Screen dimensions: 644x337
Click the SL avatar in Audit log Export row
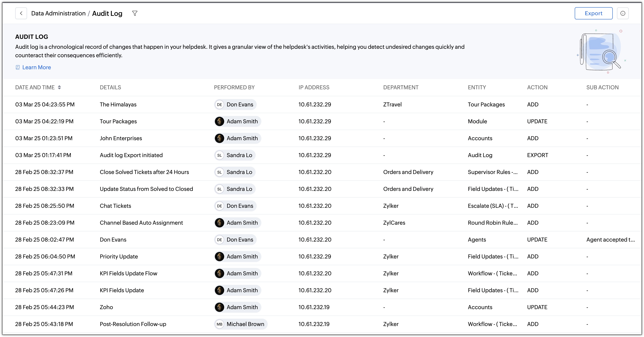pyautogui.click(x=219, y=155)
